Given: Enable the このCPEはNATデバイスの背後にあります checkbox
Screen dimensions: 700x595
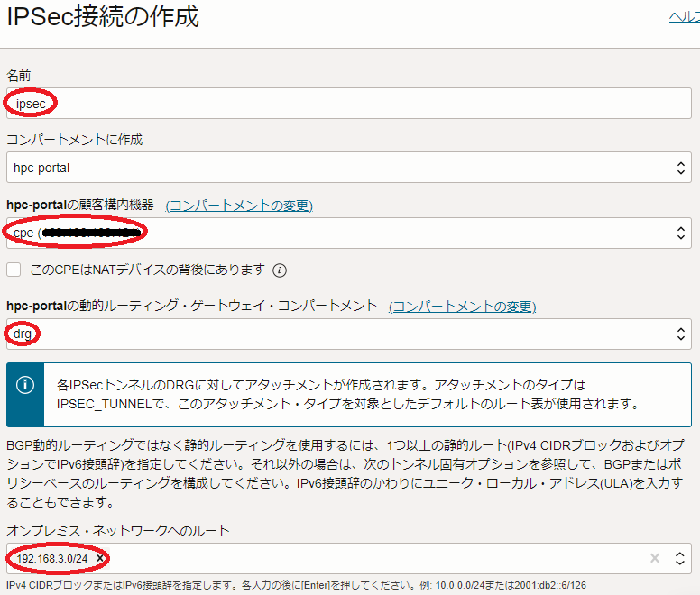Looking at the screenshot, I should (x=14, y=270).
